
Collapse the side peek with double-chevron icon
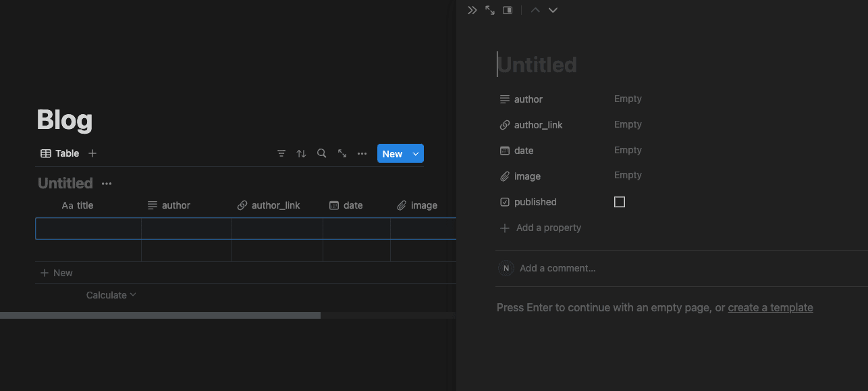click(x=472, y=9)
